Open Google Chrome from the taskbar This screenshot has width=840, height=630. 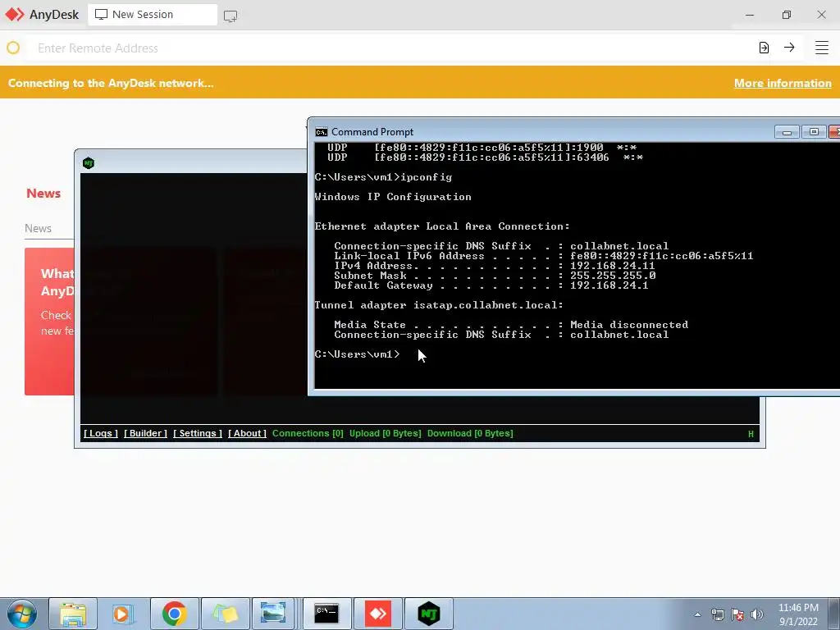coord(174,614)
